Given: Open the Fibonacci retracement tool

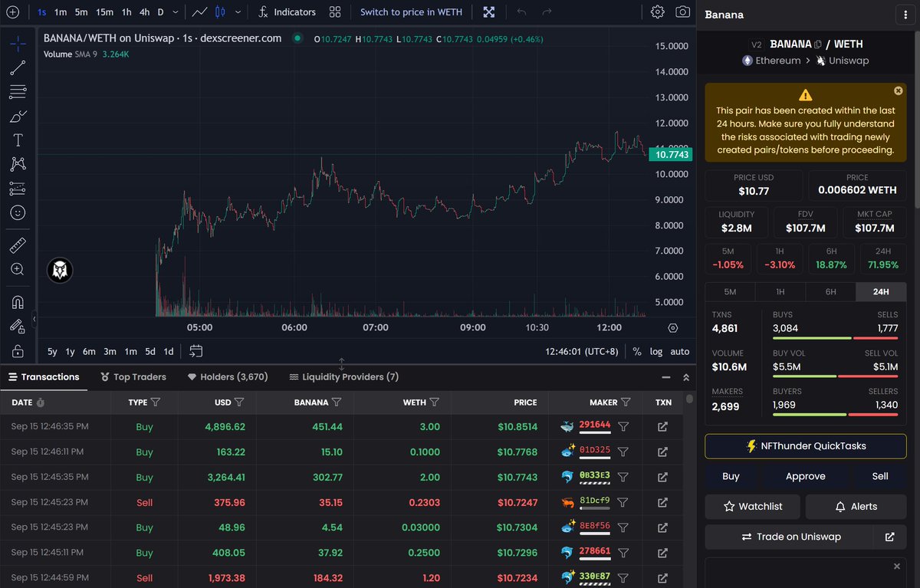Looking at the screenshot, I should (18, 92).
